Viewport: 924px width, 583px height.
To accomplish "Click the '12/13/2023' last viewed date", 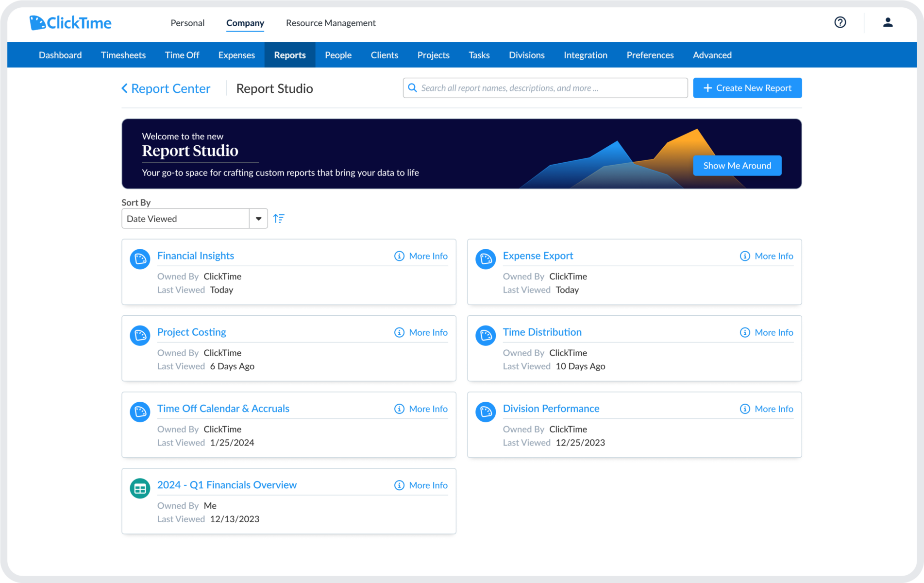I will [x=235, y=519].
